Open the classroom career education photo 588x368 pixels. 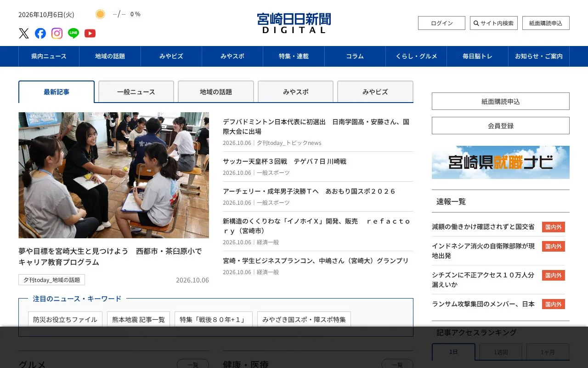pyautogui.click(x=113, y=175)
